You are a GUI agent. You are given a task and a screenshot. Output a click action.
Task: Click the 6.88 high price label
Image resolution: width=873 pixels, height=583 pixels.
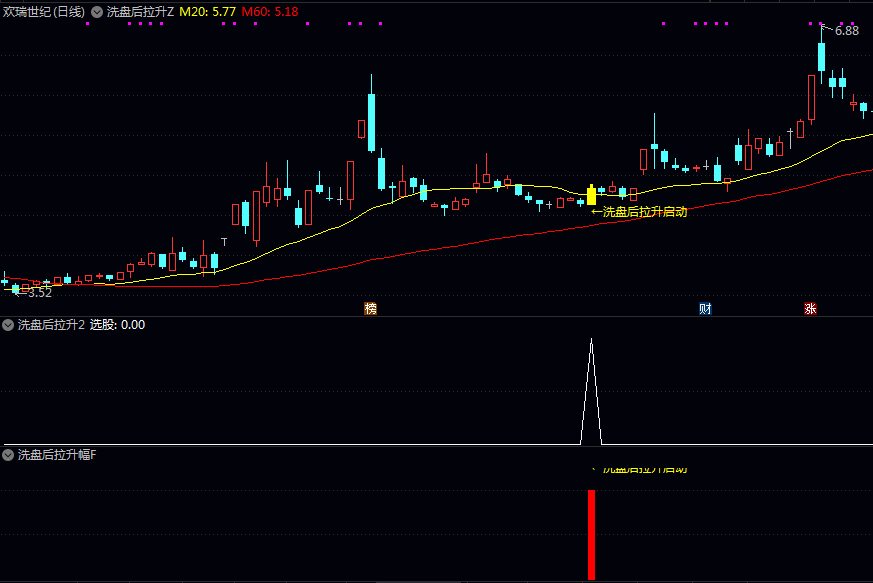click(x=846, y=31)
